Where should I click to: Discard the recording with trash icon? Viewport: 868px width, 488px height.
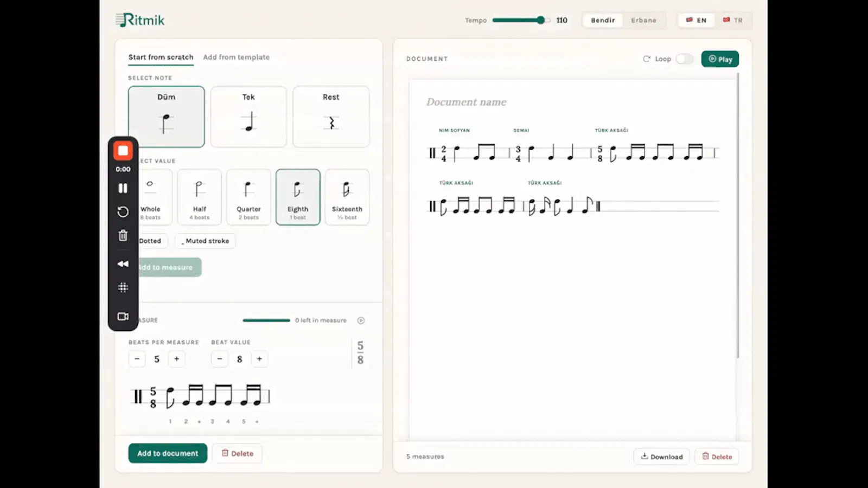click(123, 235)
